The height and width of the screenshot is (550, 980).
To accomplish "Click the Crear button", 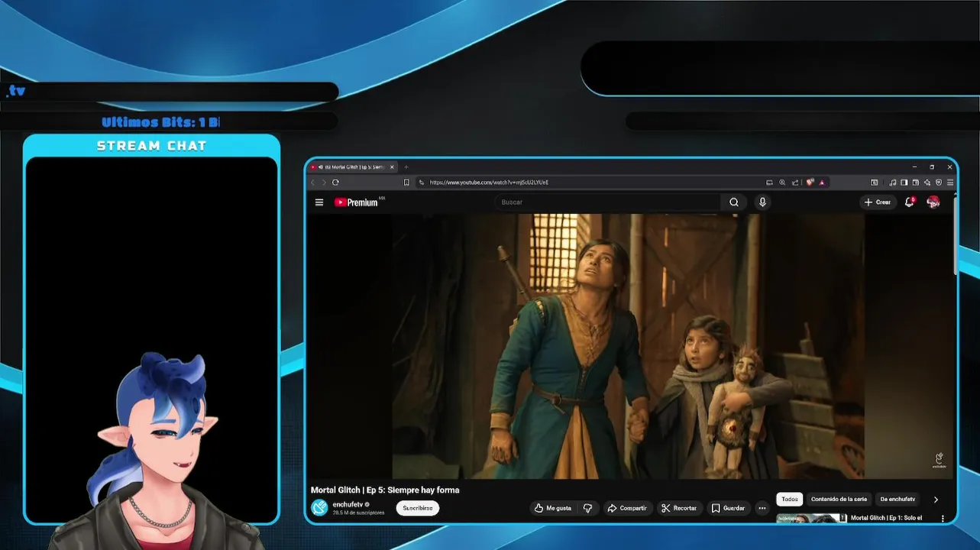I will (878, 202).
